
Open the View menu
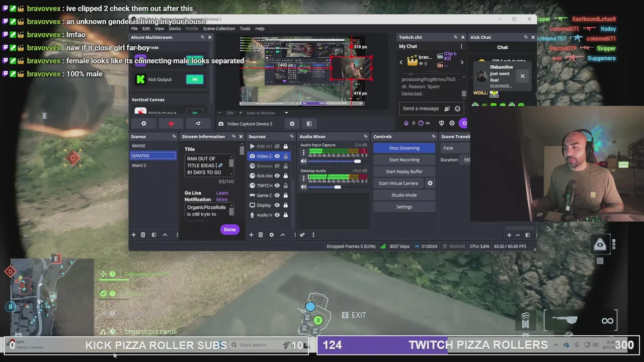tap(159, 29)
